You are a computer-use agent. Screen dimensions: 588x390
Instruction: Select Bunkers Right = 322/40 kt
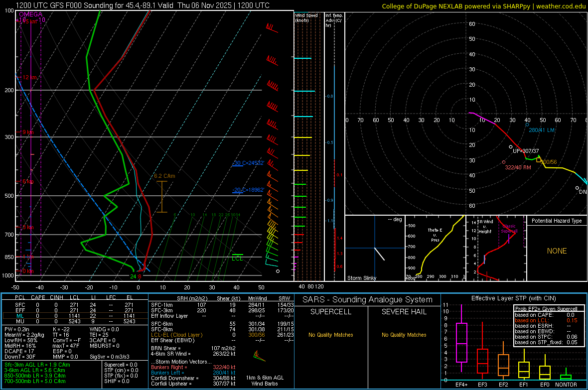coord(193,367)
